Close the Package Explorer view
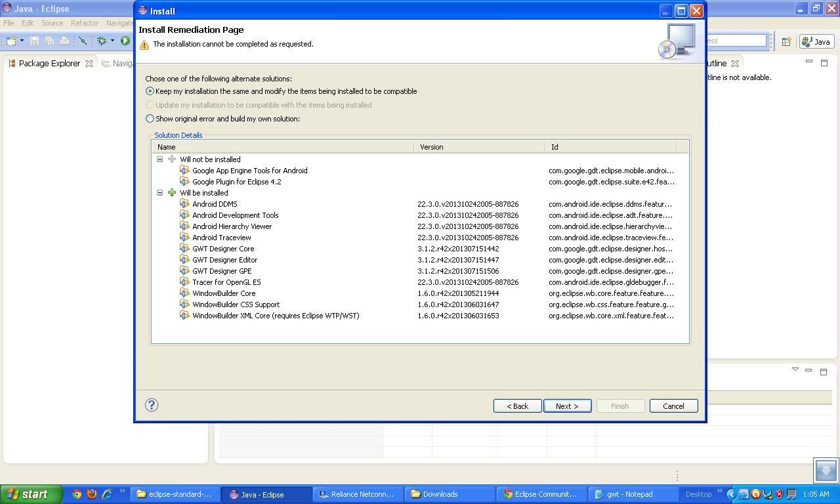Image resolution: width=840 pixels, height=504 pixels. click(89, 64)
